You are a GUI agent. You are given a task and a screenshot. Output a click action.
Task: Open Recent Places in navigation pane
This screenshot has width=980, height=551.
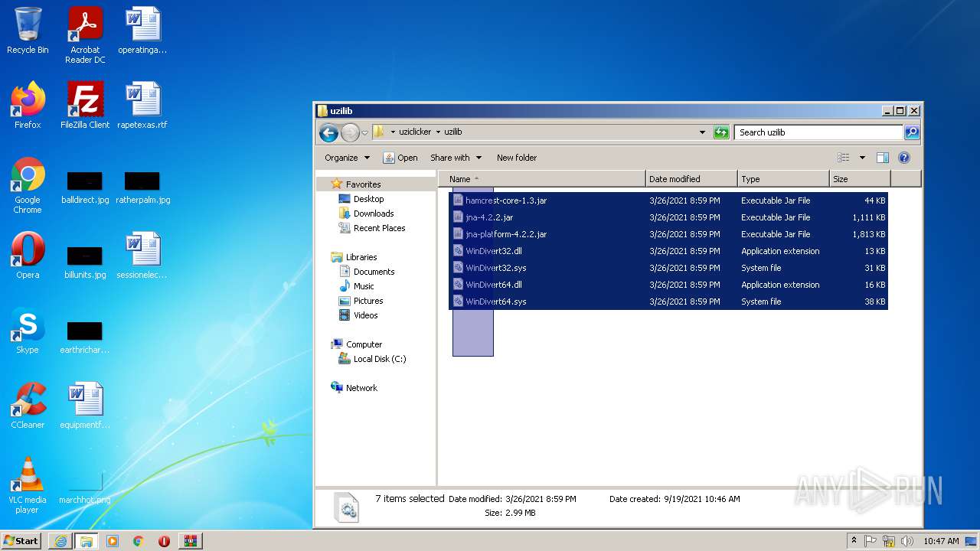(379, 228)
